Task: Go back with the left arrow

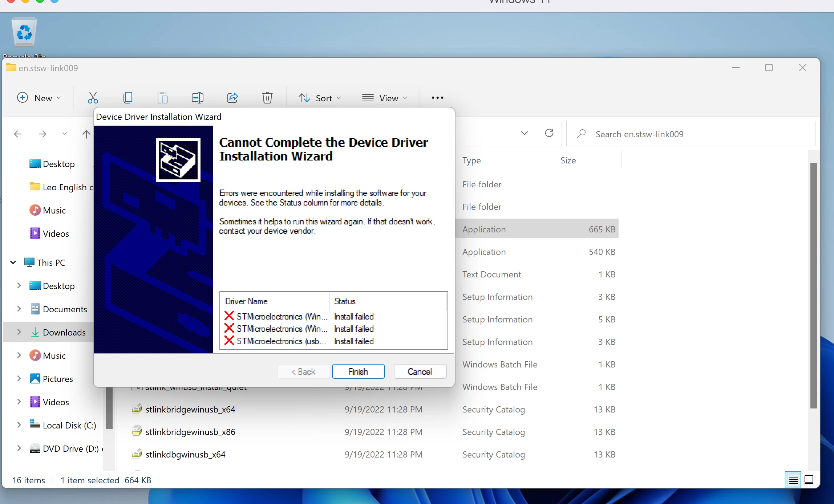Action: coord(17,134)
